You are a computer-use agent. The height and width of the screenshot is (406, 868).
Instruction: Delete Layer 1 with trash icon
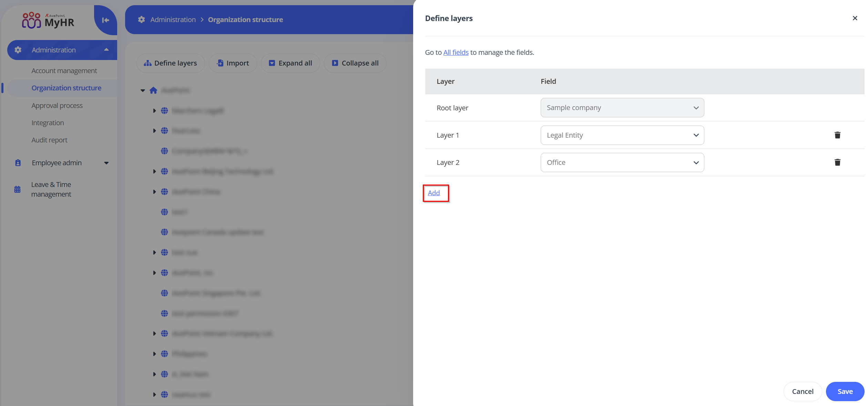pos(837,135)
